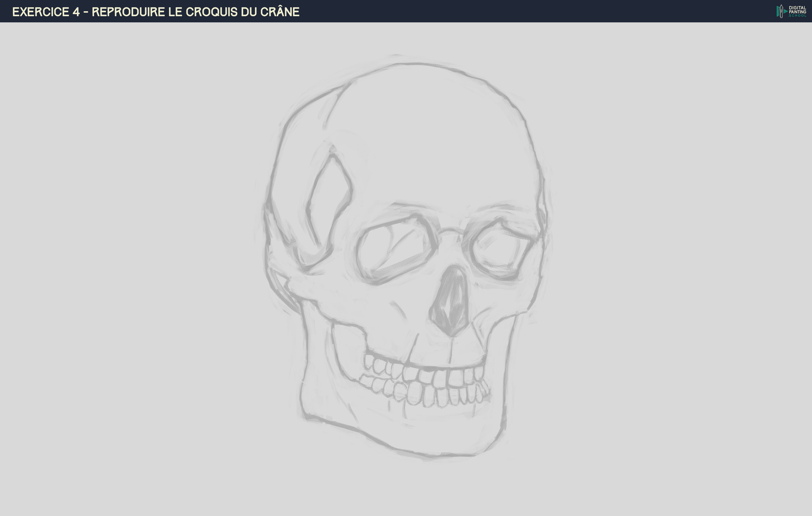Click the Digital Painting School logo text
Image resolution: width=812 pixels, height=516 pixels.
click(x=797, y=11)
